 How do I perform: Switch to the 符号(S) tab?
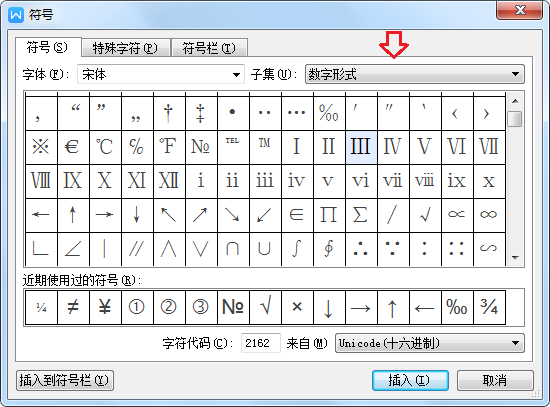(48, 47)
